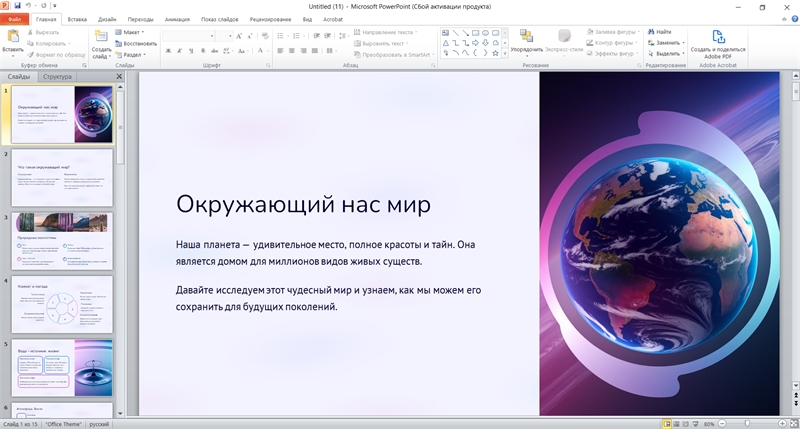Toggle underline Ч formatting

click(191, 51)
